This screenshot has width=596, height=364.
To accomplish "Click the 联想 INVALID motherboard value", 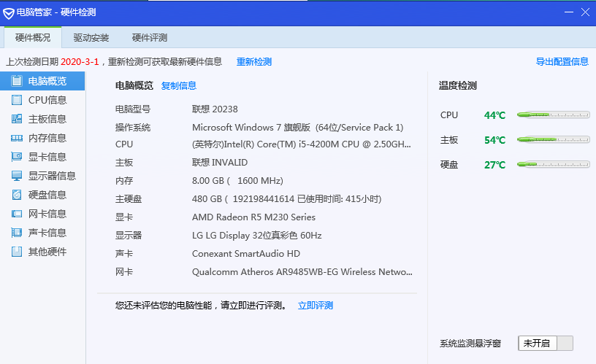I will [220, 163].
